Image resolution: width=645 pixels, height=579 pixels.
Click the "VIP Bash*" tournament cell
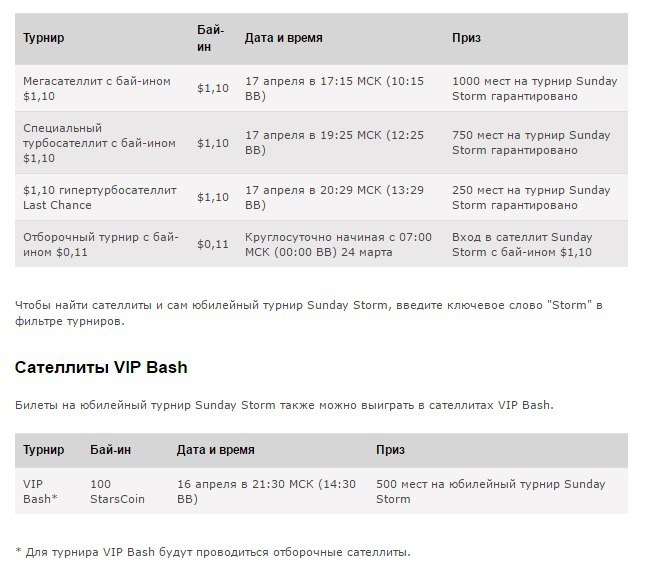pyautogui.click(x=39, y=491)
